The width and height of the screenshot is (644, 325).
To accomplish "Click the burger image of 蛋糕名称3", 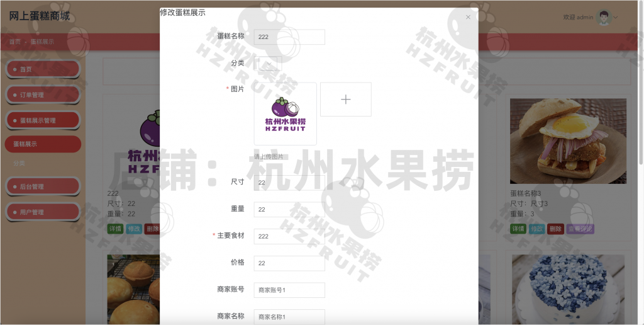I will tap(568, 141).
